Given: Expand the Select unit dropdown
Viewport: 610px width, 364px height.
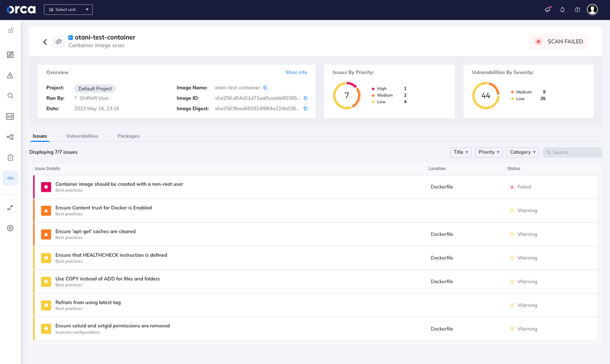Looking at the screenshot, I should tap(69, 10).
